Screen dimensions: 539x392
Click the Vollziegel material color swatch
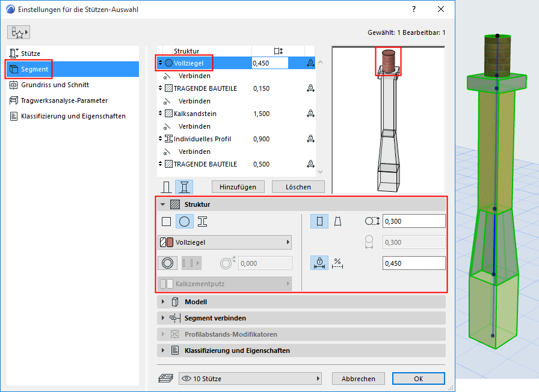point(170,242)
